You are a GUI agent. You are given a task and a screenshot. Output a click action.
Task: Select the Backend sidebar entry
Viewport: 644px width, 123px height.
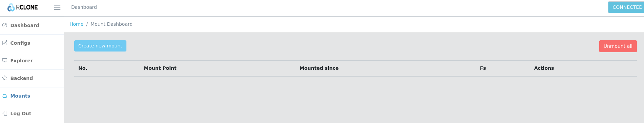[x=32, y=78]
